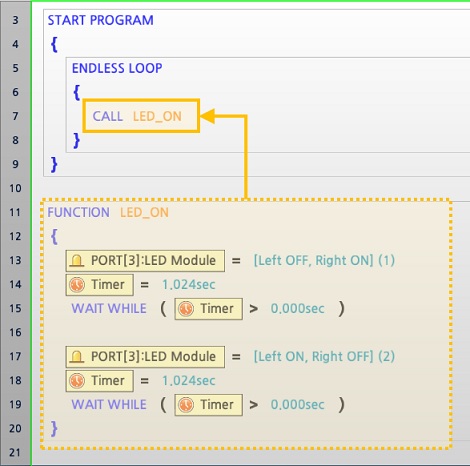Click the 0.000sec value on line 15

point(297,309)
